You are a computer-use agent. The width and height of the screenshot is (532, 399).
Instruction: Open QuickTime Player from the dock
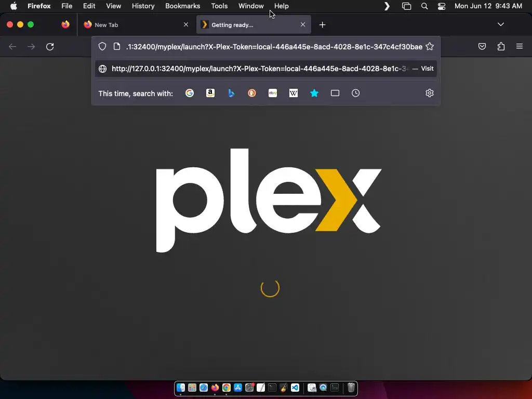tap(323, 388)
